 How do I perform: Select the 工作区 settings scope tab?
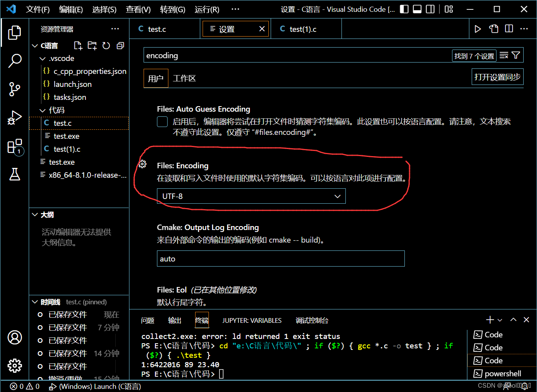pos(184,78)
